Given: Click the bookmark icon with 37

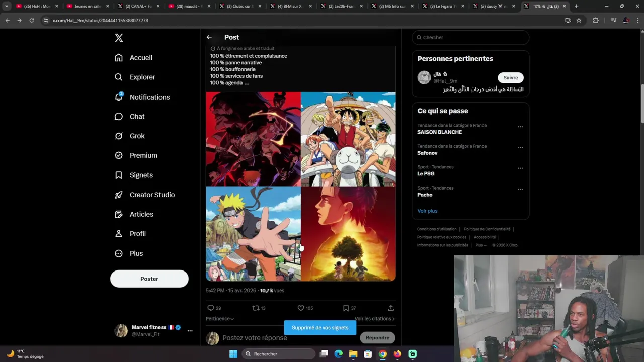Looking at the screenshot, I should 346,308.
